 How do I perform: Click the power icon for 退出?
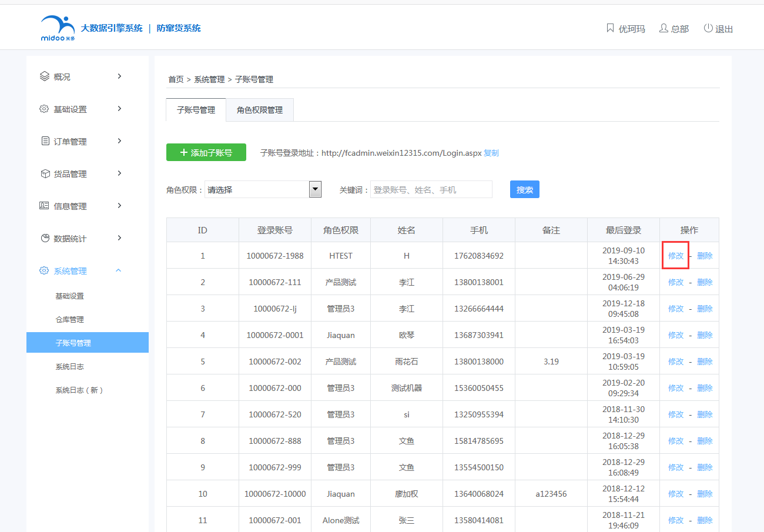point(708,28)
